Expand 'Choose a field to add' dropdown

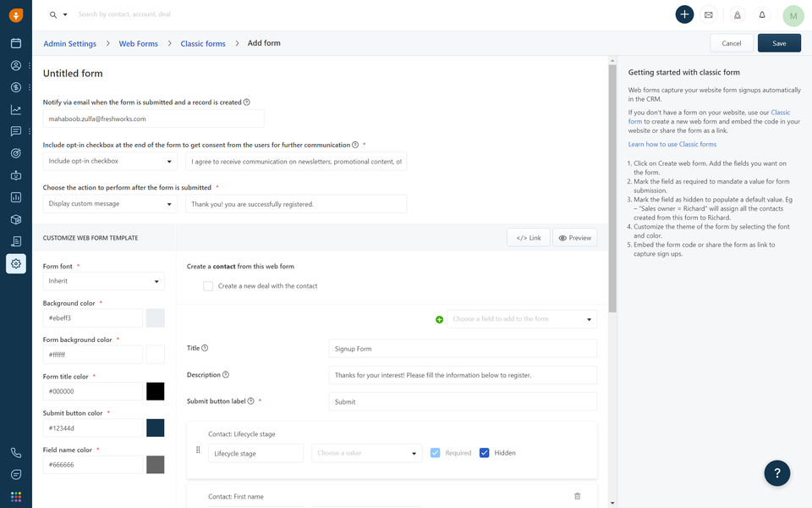(x=521, y=319)
